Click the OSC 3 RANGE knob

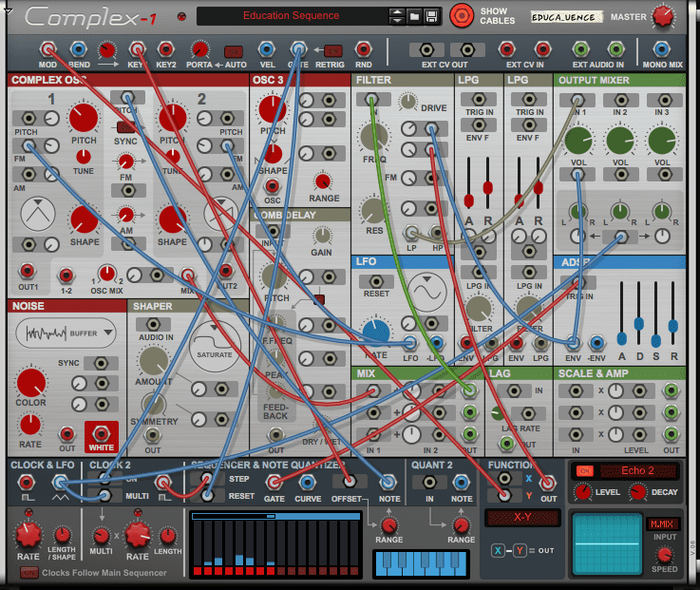click(x=323, y=181)
